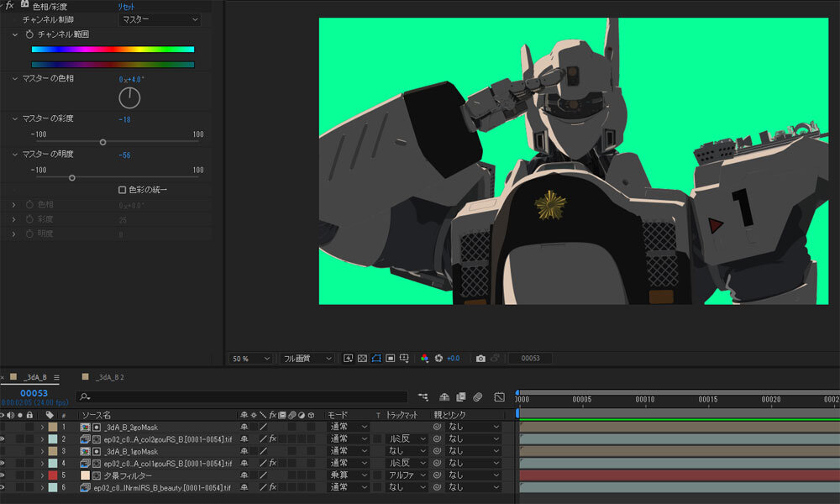Click the current timecode 00053 in timeline
This screenshot has height=504, width=840.
[34, 393]
